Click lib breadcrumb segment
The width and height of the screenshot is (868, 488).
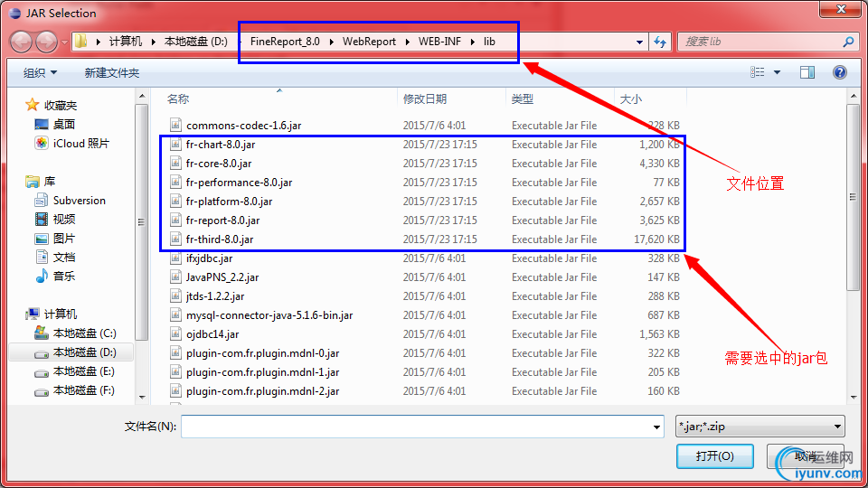coord(489,42)
